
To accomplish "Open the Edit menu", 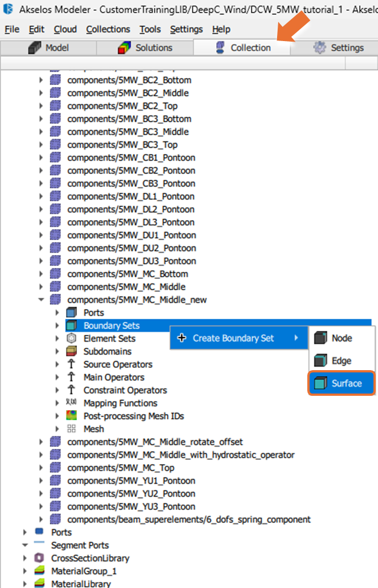I will tap(36, 29).
